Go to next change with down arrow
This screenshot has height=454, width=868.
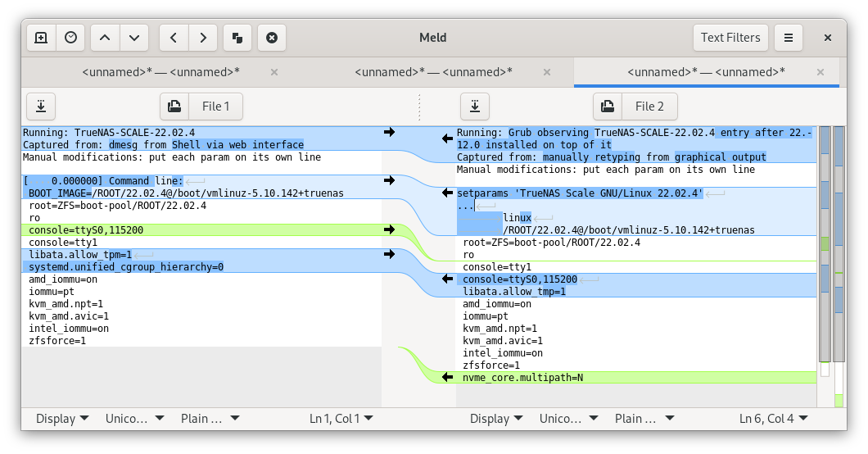tap(134, 38)
